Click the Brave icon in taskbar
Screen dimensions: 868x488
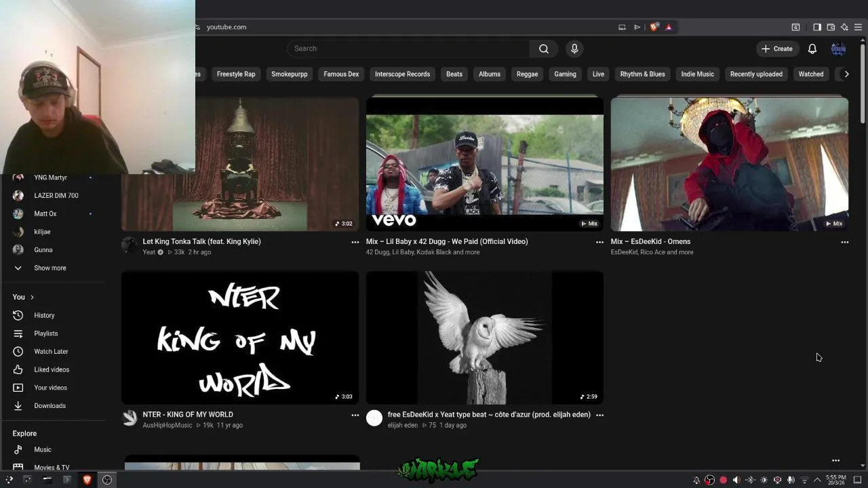click(87, 480)
